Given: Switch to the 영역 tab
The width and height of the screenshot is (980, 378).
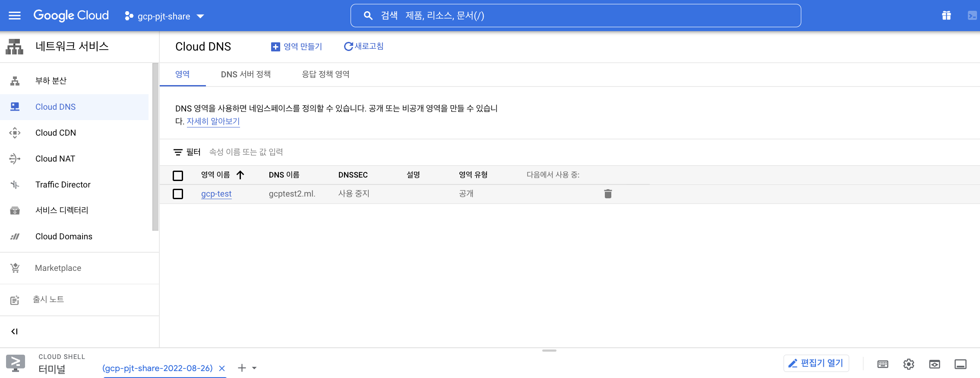Looking at the screenshot, I should (x=183, y=74).
